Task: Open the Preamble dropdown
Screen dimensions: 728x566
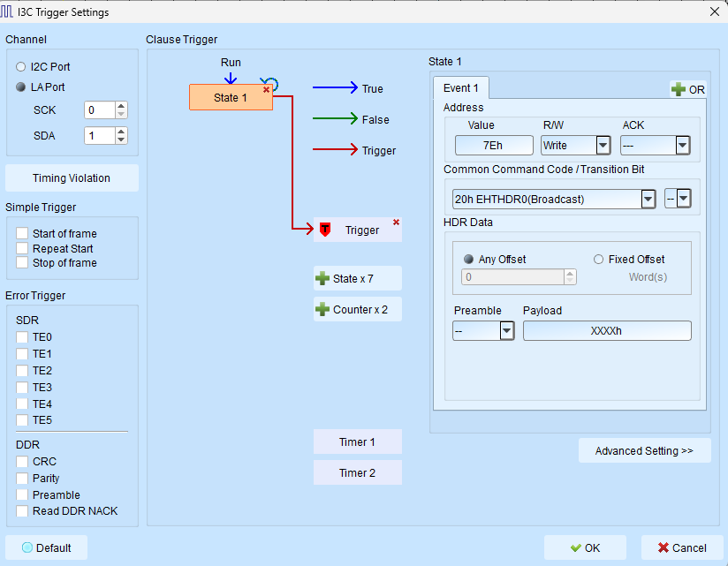Action: tap(507, 331)
